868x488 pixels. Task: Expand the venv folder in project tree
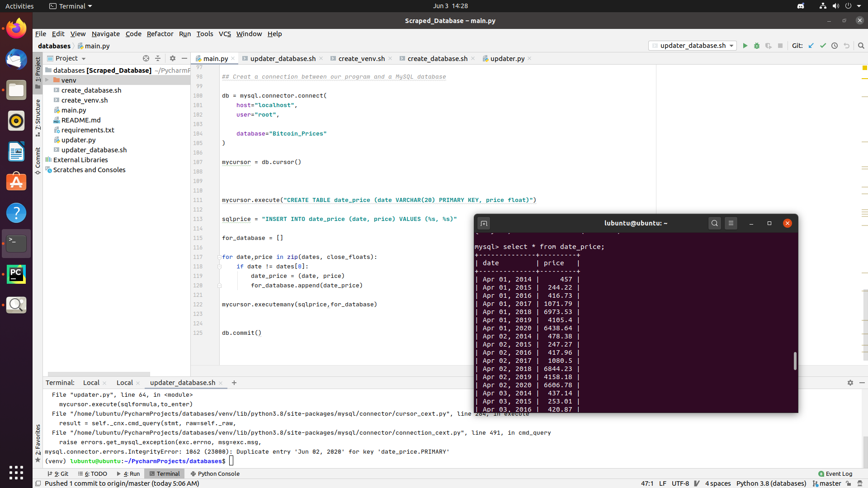[47, 80]
